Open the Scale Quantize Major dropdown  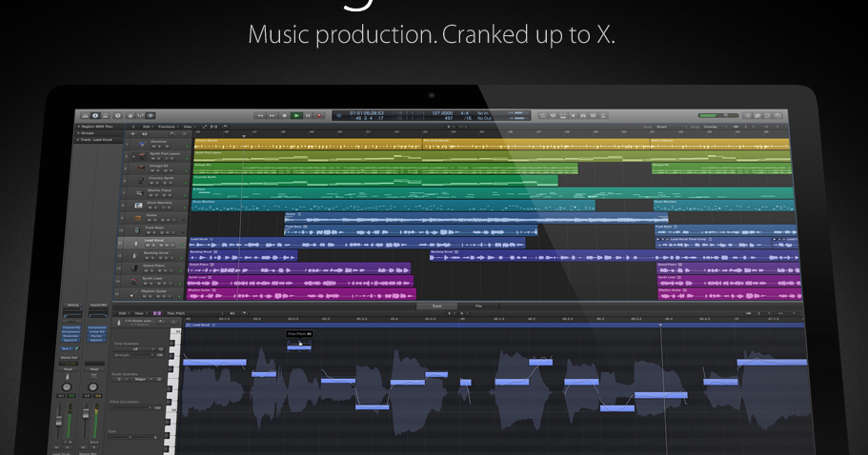coord(140,379)
